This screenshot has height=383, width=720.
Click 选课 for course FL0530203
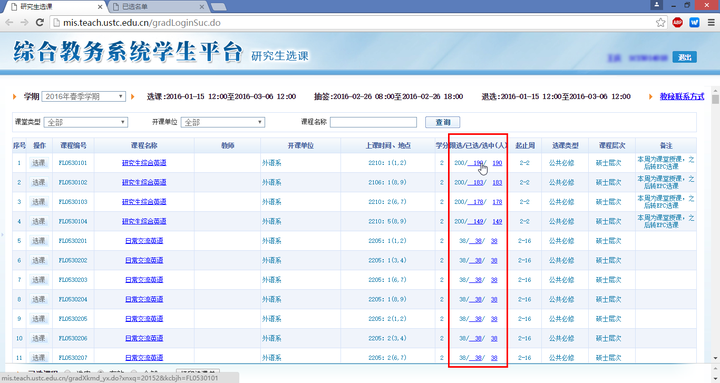click(39, 280)
